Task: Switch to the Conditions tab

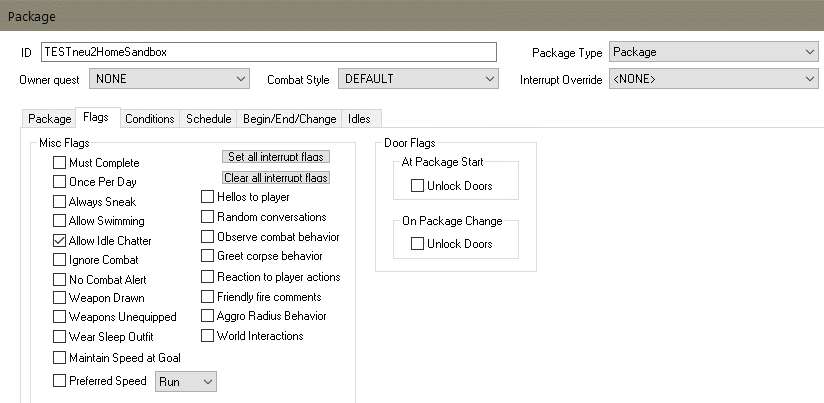Action: 150,118
